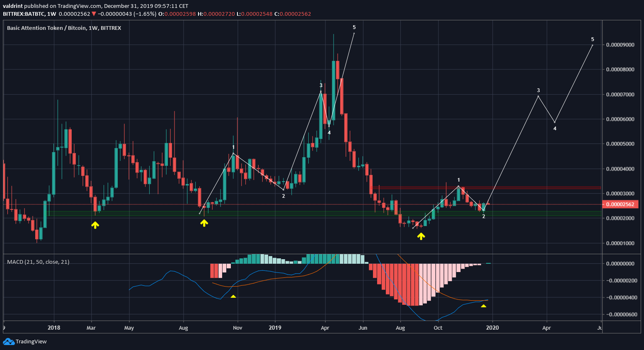Select the Elliott wave label 5 at the top

tap(353, 27)
